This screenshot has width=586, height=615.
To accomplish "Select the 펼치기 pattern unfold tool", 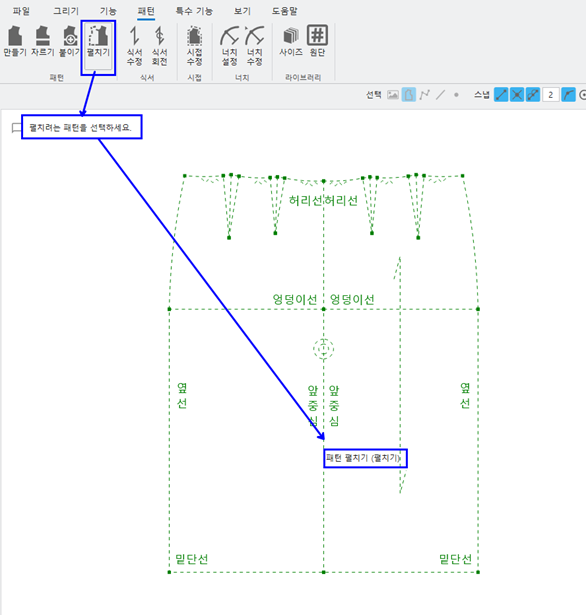I will (98, 46).
